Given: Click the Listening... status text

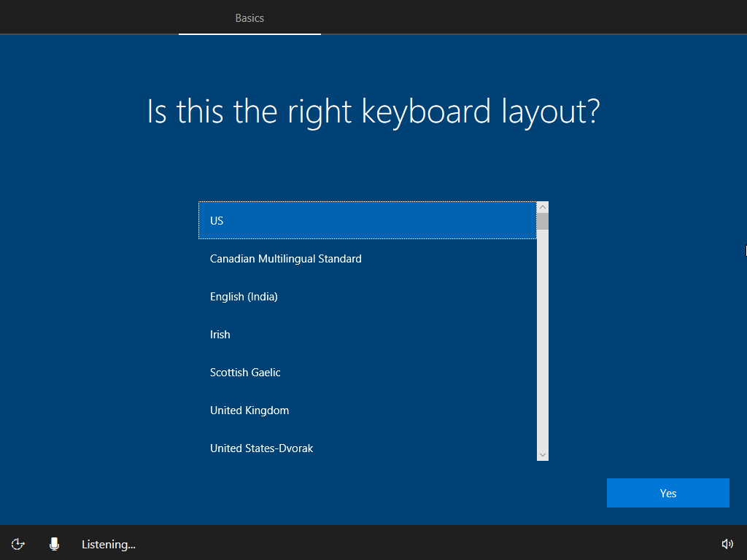Looking at the screenshot, I should pos(109,544).
